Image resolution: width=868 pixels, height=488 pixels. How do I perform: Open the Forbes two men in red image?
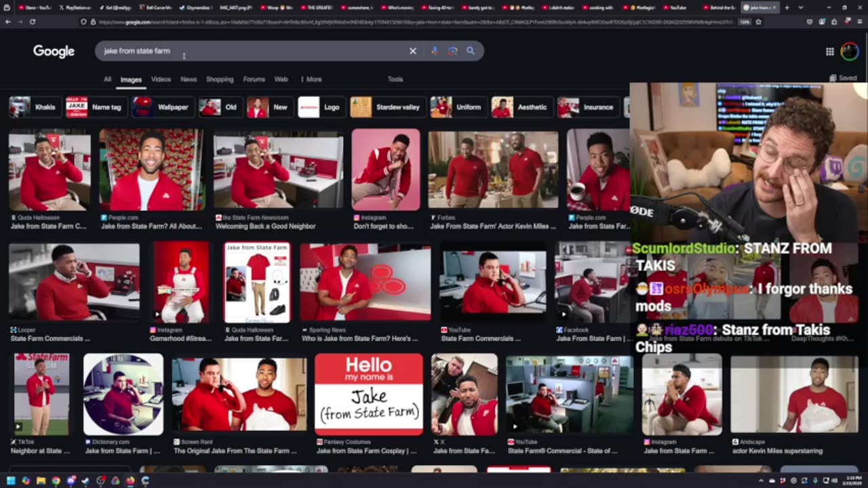[493, 169]
